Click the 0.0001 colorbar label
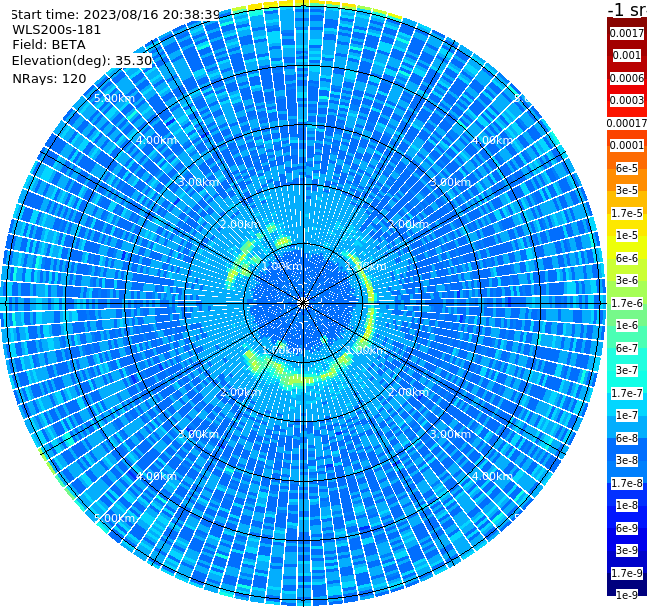Image resolution: width=647 pixels, height=607 pixels. (x=627, y=145)
